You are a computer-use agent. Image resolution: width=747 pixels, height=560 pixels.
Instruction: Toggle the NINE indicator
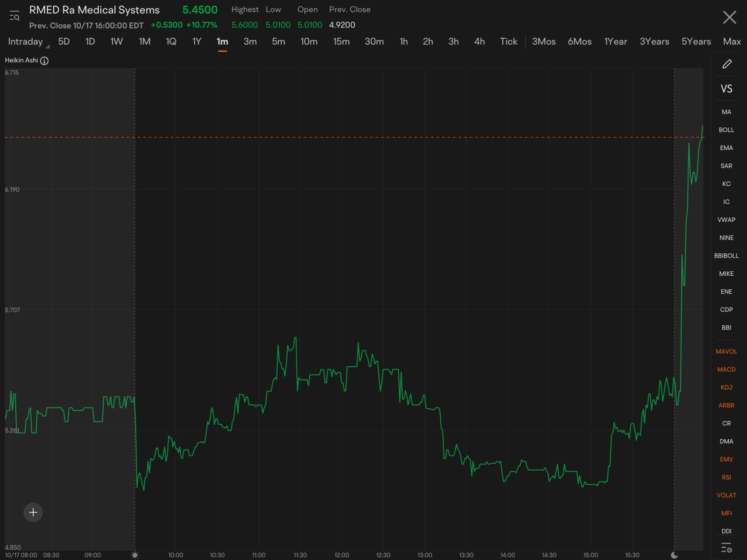[726, 238]
